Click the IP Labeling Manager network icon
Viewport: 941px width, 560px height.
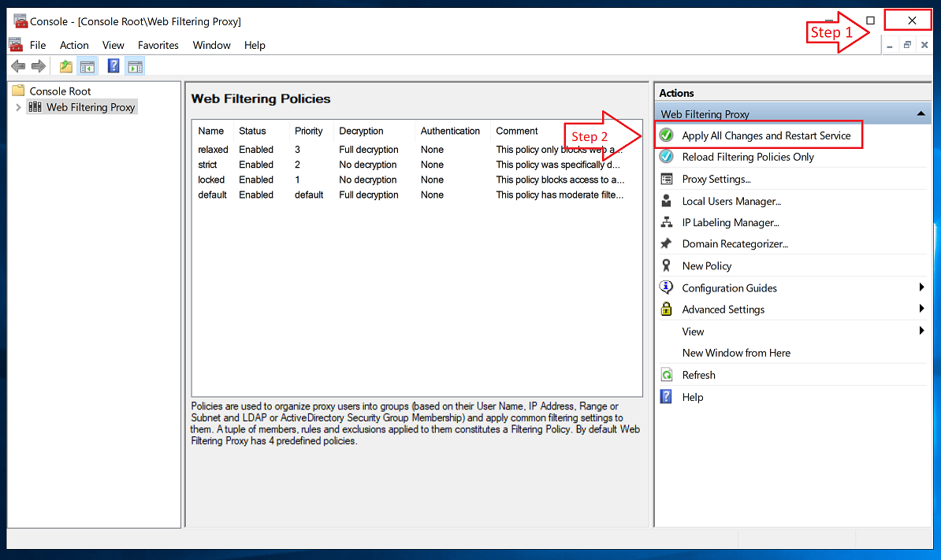666,222
